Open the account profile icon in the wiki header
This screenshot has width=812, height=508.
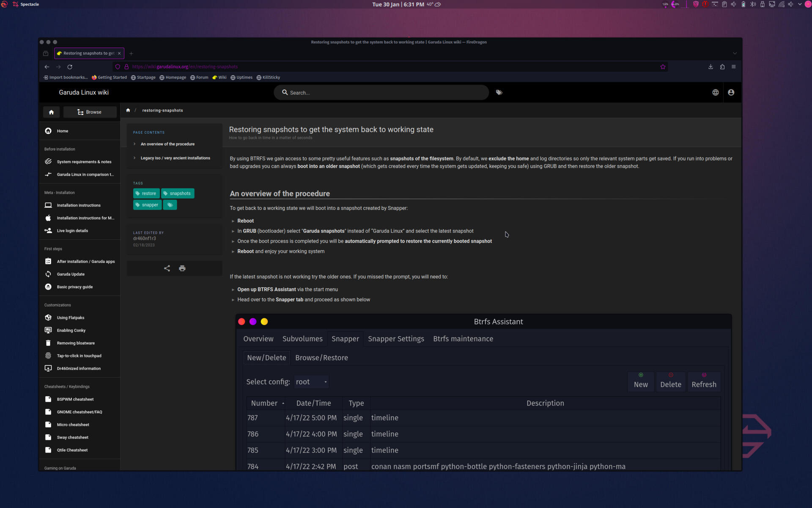click(x=731, y=92)
